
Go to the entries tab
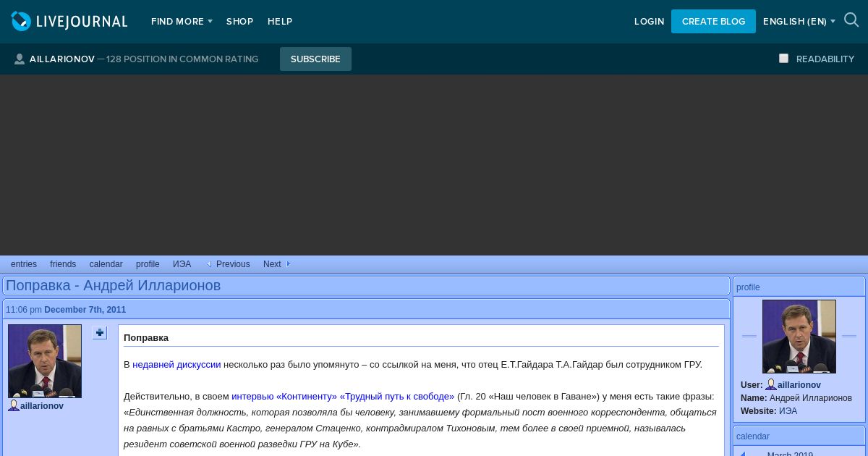pos(24,264)
